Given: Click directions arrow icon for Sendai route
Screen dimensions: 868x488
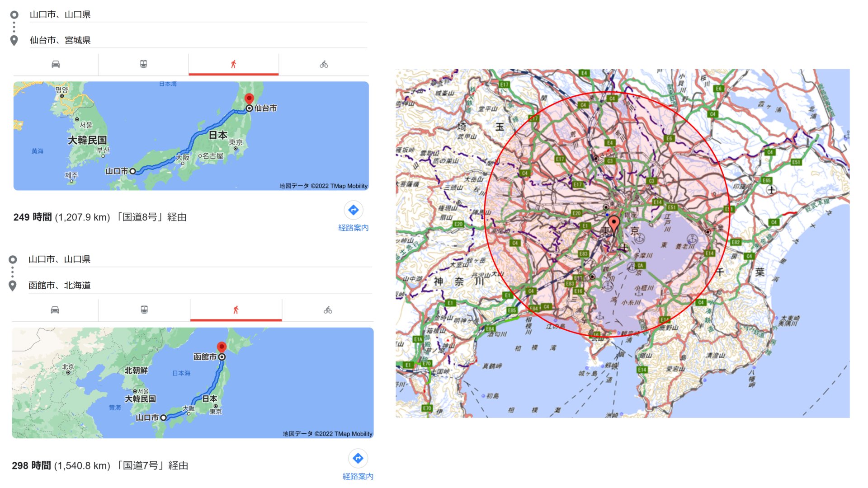Looking at the screenshot, I should (354, 210).
